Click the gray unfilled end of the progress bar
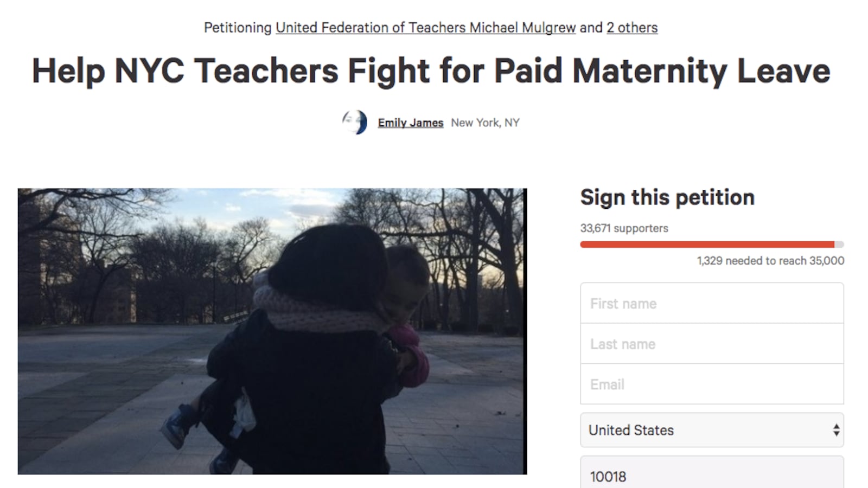This screenshot has width=868, height=488. [839, 245]
